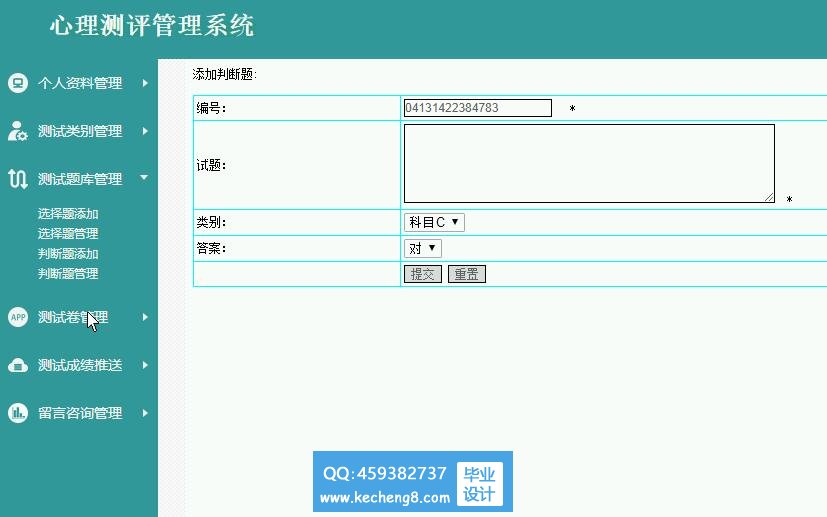The image size is (827, 517).
Task: Click the 答案 label
Action: click(x=211, y=248)
